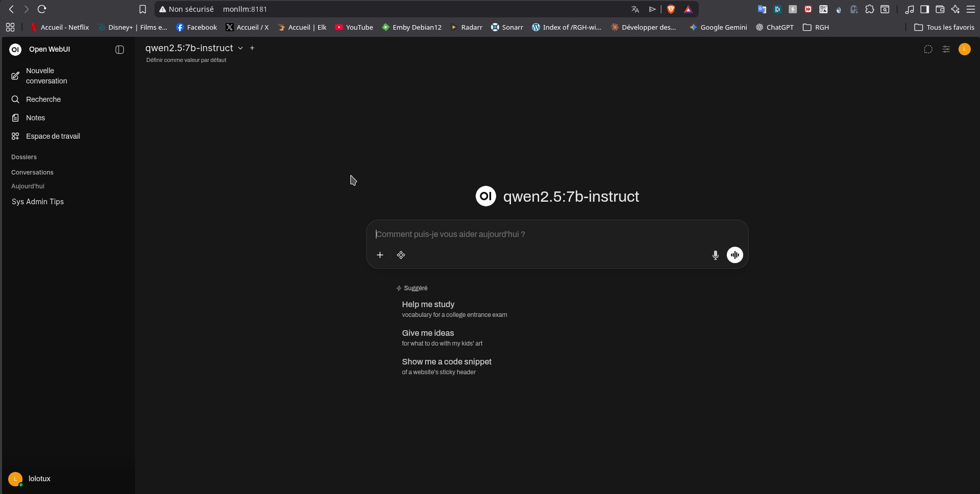Image resolution: width=980 pixels, height=494 pixels.
Task: Click the Brave Shields lion icon
Action: [x=671, y=9]
